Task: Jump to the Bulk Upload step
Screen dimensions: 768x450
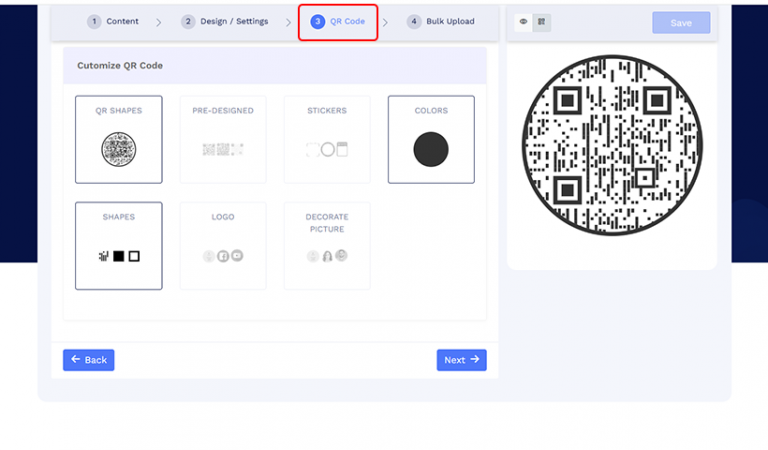Action: tap(441, 21)
